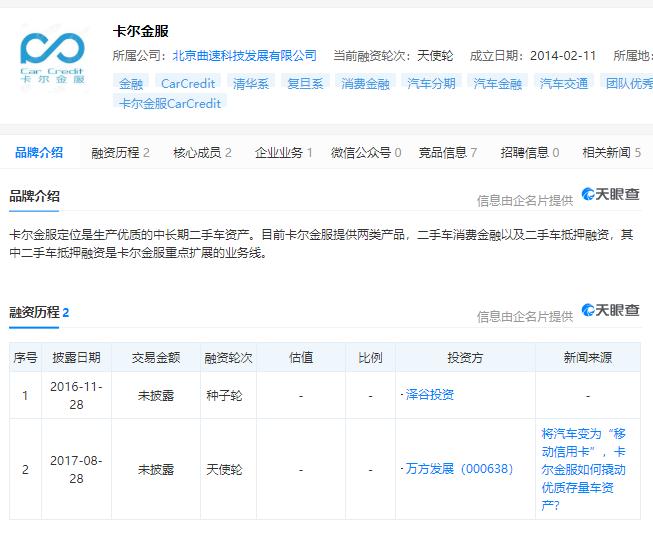
Task: Click 天眼查 logo in 品牌介绍 section
Action: (611, 194)
